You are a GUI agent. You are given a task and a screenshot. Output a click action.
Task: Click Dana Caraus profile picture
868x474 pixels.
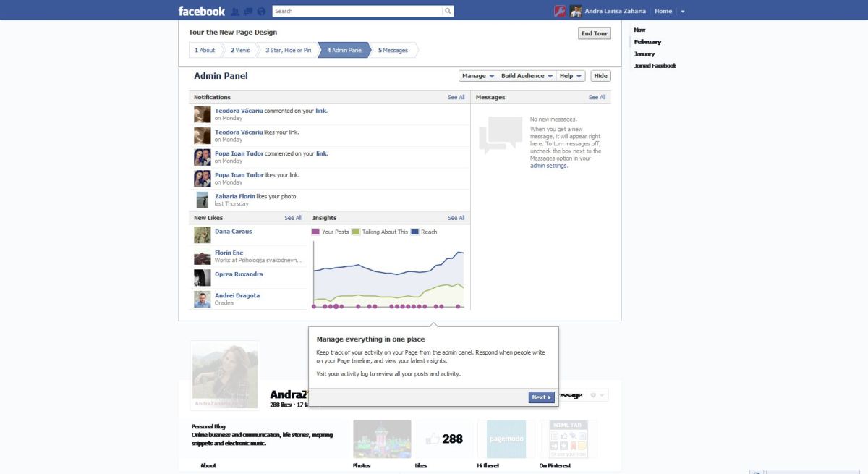tap(203, 235)
